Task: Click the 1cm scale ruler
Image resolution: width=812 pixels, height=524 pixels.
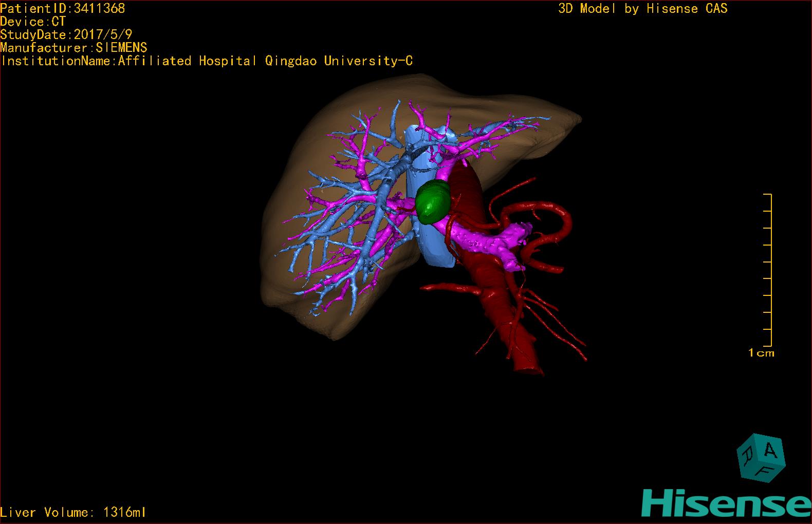Action: 768,270
